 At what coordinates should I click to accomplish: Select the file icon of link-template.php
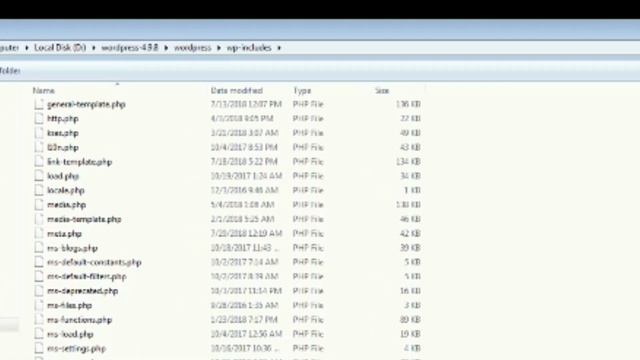[39, 162]
